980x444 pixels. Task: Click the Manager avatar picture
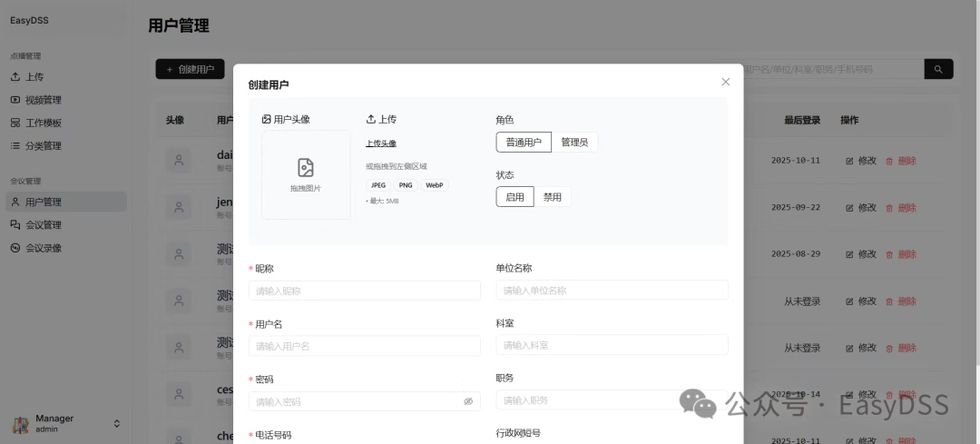pos(21,424)
